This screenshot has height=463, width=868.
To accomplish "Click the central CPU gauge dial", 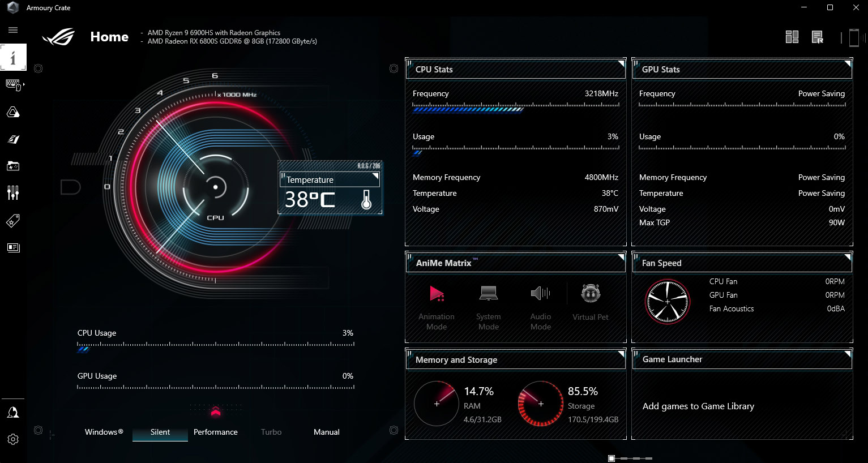I will pos(215,187).
